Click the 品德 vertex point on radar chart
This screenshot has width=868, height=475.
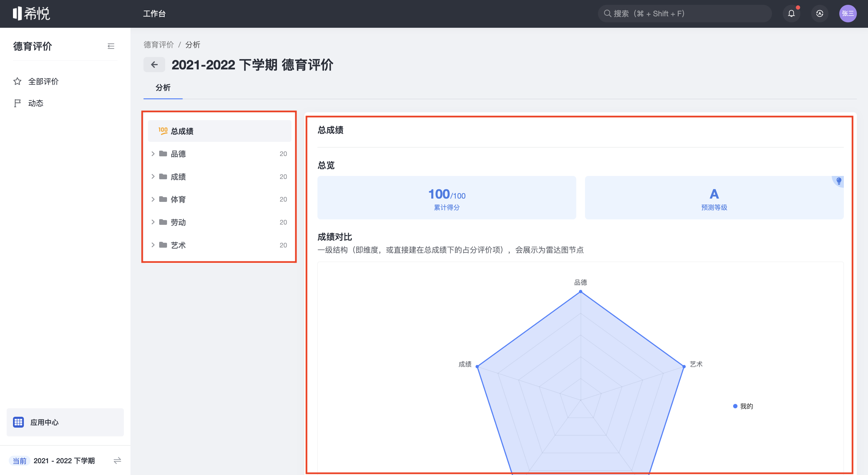(580, 292)
